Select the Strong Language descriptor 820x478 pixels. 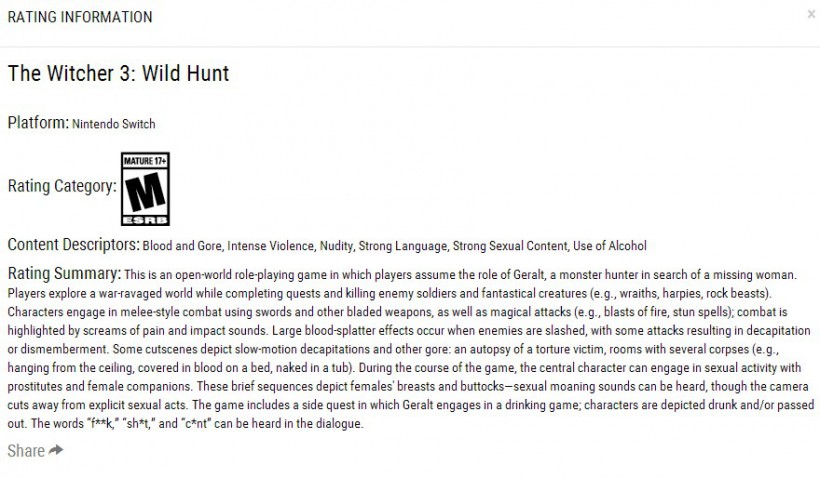403,246
